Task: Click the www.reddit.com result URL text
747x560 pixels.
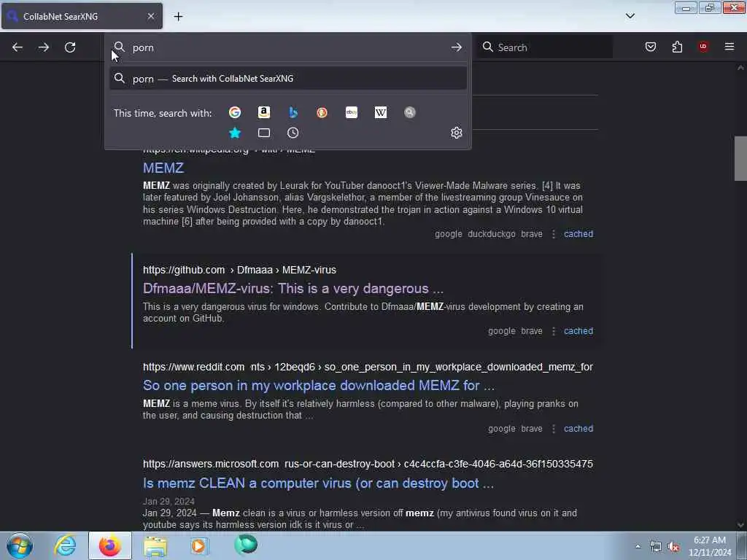Action: (x=368, y=367)
